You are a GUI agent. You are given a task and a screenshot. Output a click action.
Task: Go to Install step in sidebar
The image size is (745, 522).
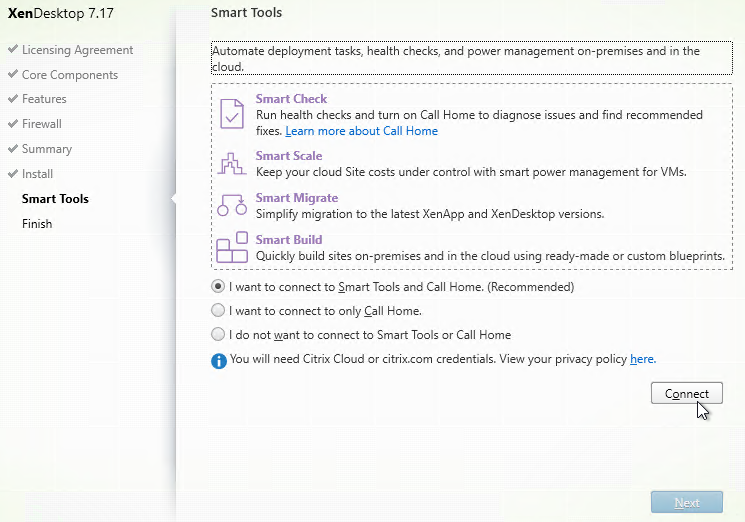pyautogui.click(x=37, y=174)
